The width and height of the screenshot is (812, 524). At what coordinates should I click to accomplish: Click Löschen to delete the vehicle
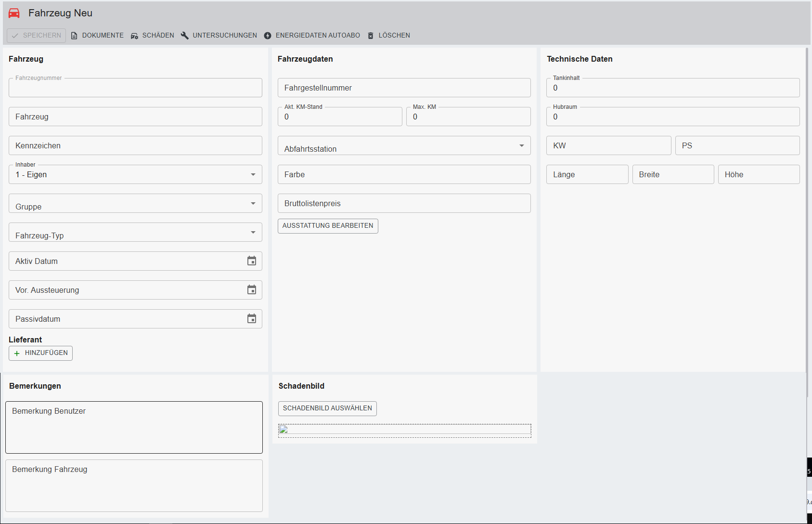[389, 35]
